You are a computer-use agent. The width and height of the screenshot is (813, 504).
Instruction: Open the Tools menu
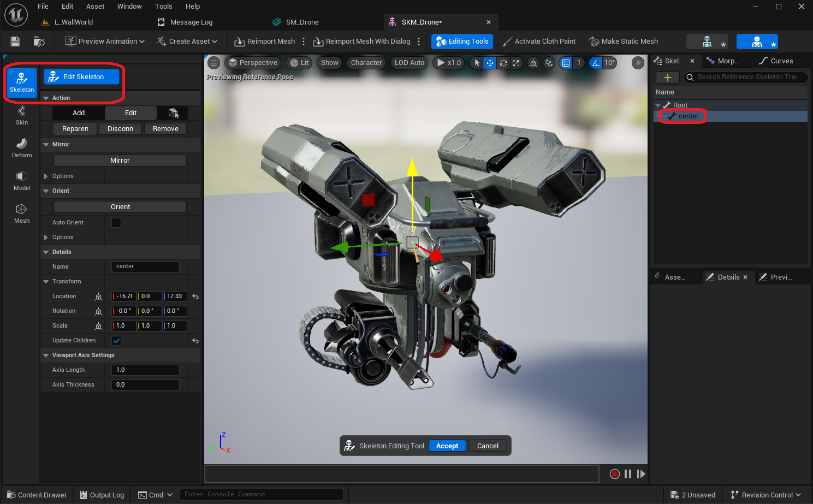[x=163, y=7]
